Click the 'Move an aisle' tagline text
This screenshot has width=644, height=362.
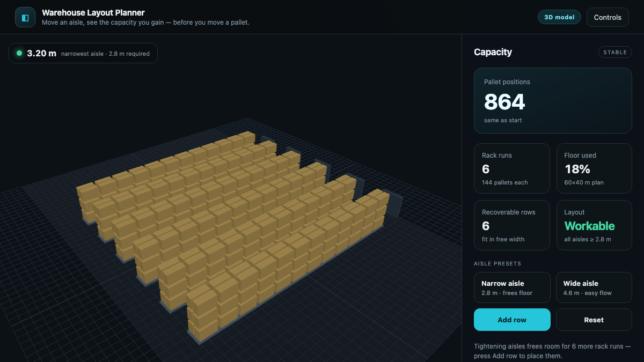coord(145,23)
